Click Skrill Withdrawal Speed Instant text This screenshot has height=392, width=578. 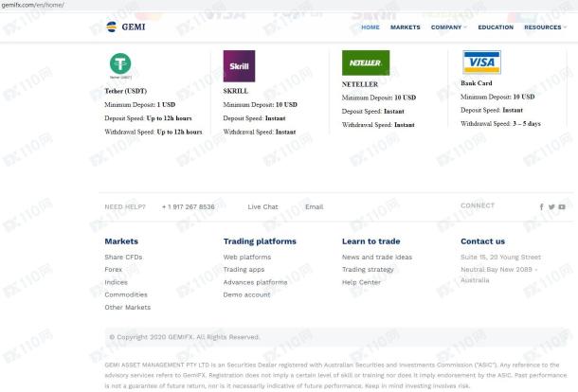coord(260,132)
